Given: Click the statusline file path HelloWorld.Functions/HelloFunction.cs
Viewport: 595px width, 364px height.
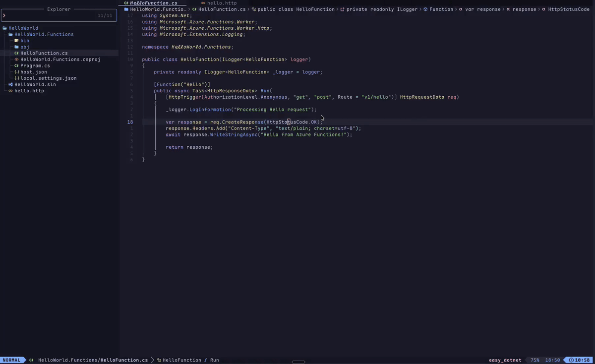Looking at the screenshot, I should pos(93,360).
